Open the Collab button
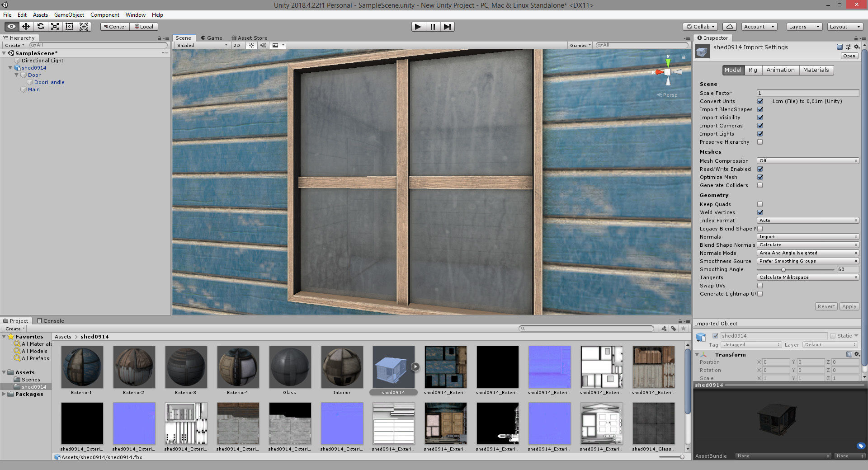 [701, 27]
